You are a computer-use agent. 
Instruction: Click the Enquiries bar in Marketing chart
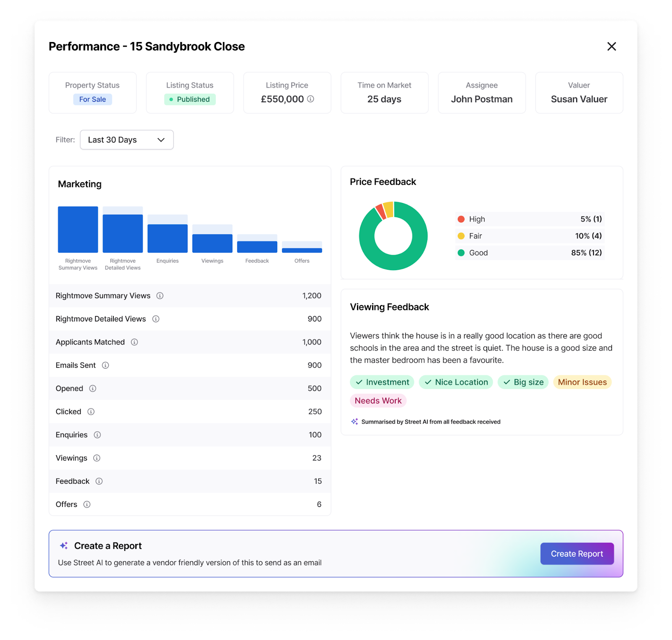tap(168, 238)
